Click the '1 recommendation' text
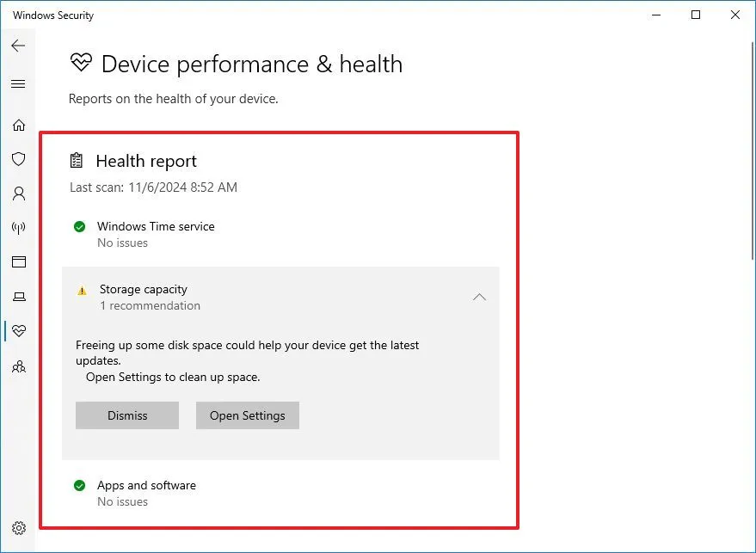This screenshot has height=553, width=756. [150, 305]
